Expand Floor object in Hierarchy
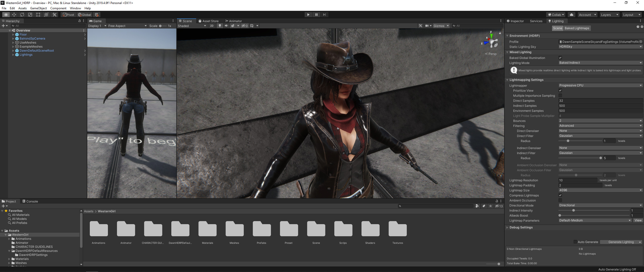Viewport: 644px width, 272px height. (x=13, y=35)
